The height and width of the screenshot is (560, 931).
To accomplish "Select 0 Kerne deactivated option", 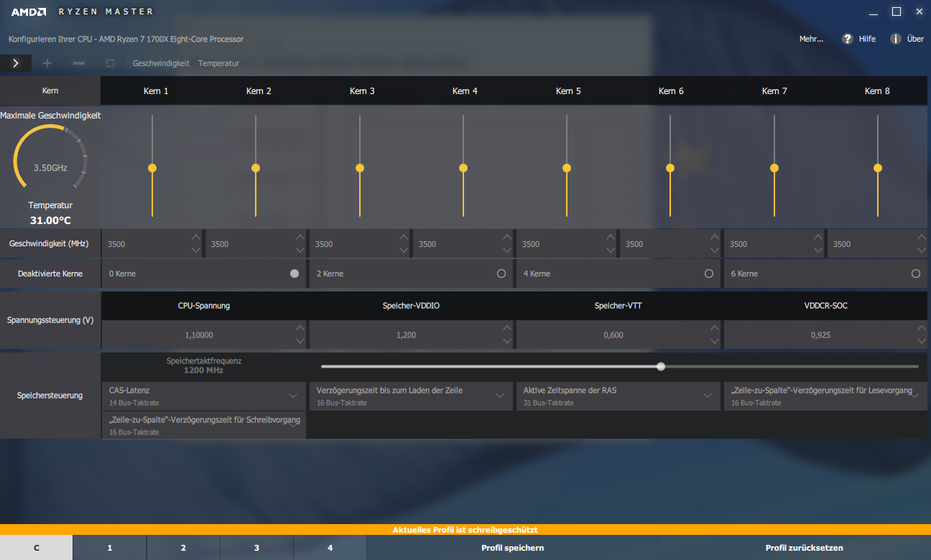I will pyautogui.click(x=295, y=274).
